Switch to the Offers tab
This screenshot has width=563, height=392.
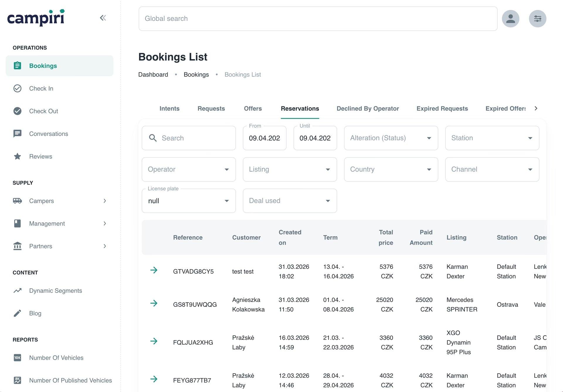tap(253, 108)
